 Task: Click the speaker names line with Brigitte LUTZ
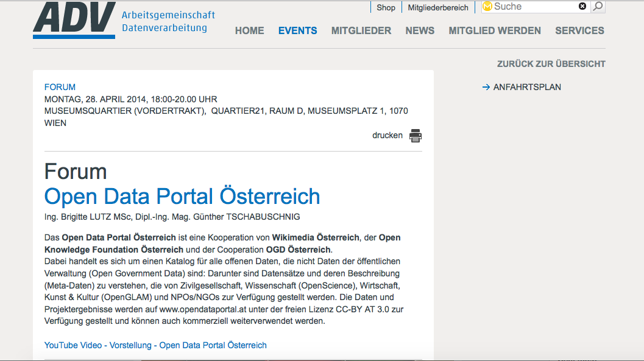click(x=172, y=217)
